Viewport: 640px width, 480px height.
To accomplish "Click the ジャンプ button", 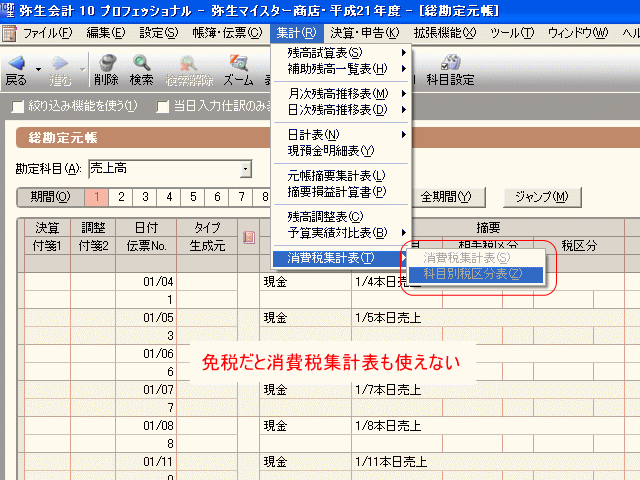I will (542, 197).
